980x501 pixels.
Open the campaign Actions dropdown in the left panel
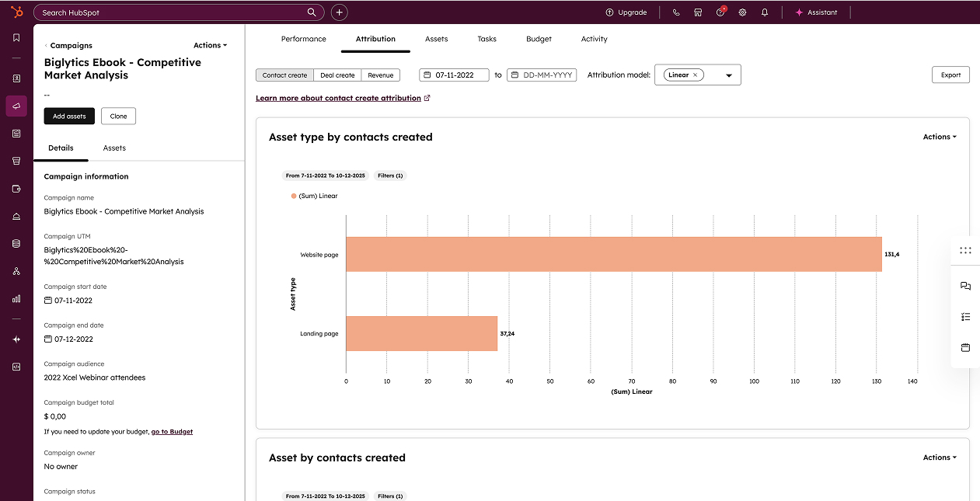pos(210,45)
